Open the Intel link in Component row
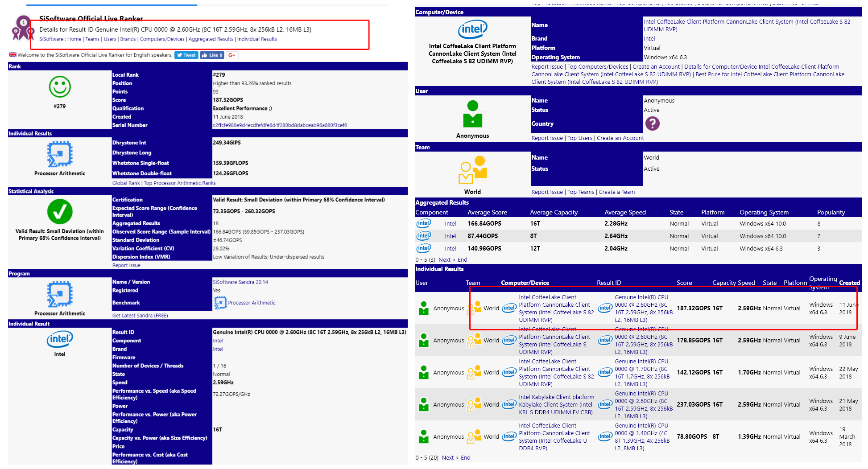The image size is (868, 469). tap(218, 341)
